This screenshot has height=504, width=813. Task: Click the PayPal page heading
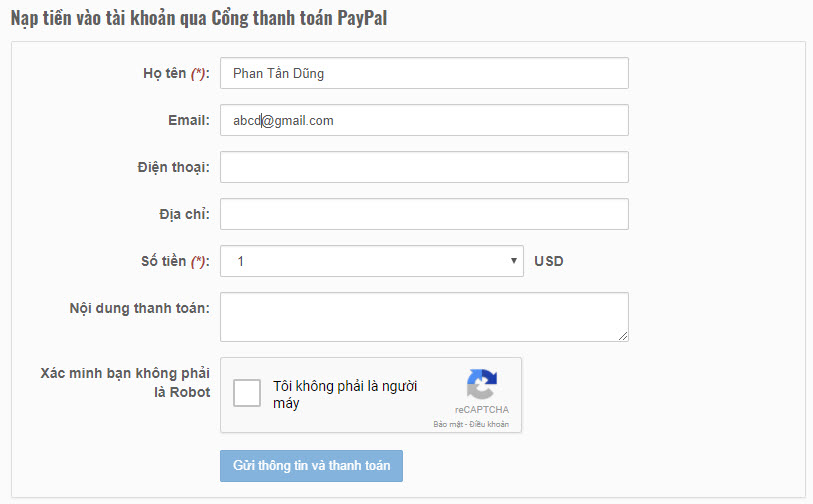199,18
